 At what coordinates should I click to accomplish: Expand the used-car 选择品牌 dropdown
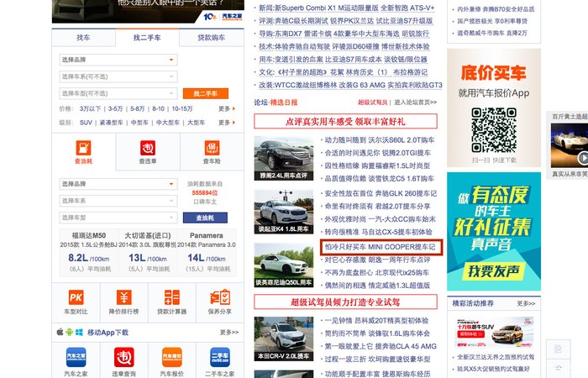(x=118, y=60)
